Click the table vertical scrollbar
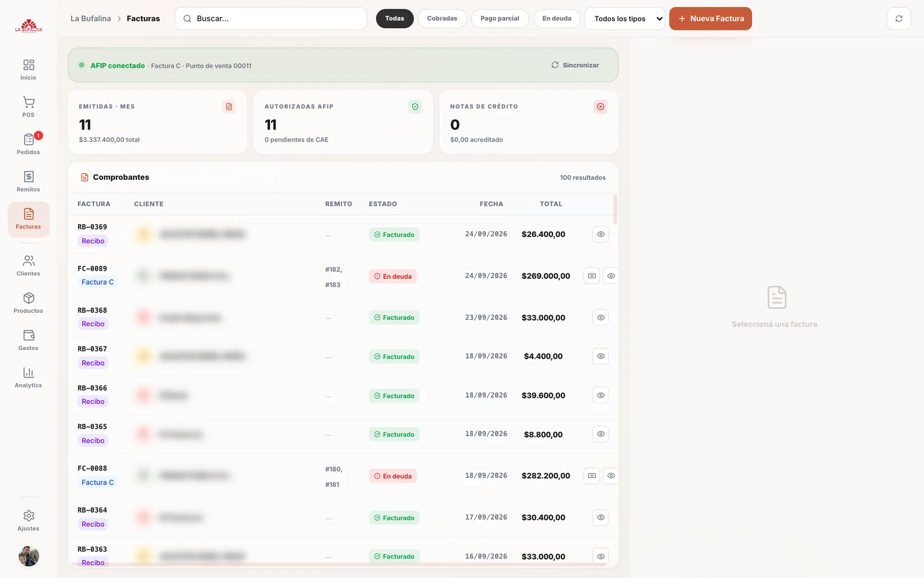The image size is (924, 578). point(615,209)
